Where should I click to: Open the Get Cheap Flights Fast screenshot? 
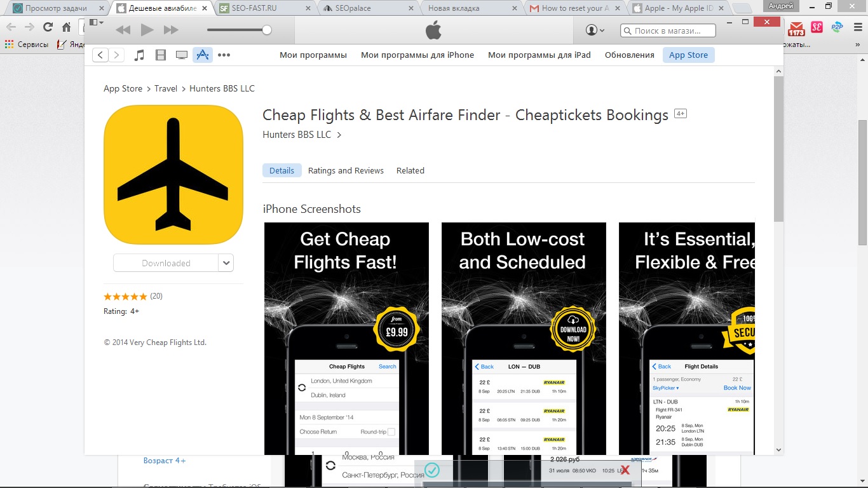click(x=346, y=338)
